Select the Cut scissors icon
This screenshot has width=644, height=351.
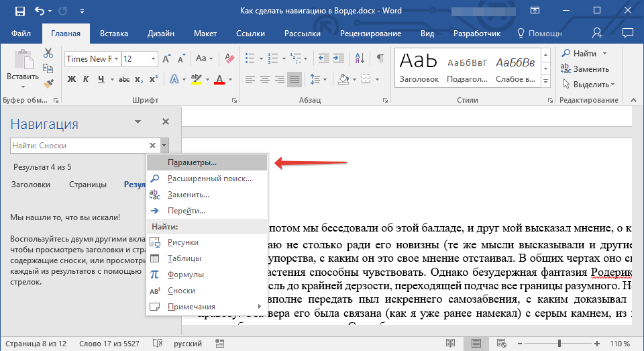[x=48, y=53]
